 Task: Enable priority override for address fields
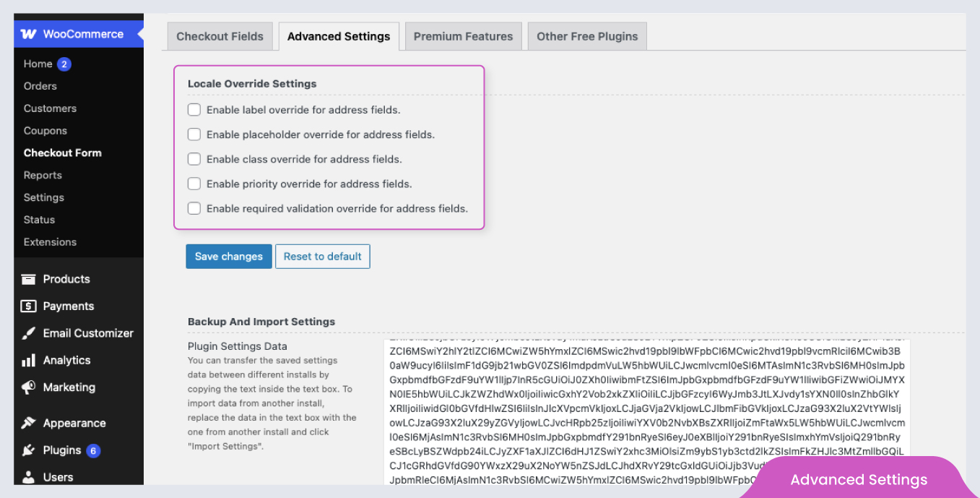(194, 184)
